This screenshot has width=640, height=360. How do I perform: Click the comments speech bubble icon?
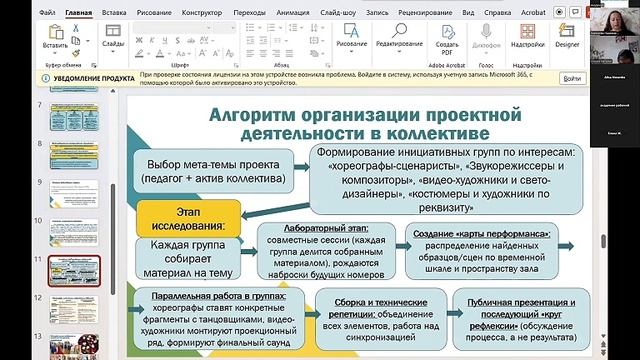point(575,12)
